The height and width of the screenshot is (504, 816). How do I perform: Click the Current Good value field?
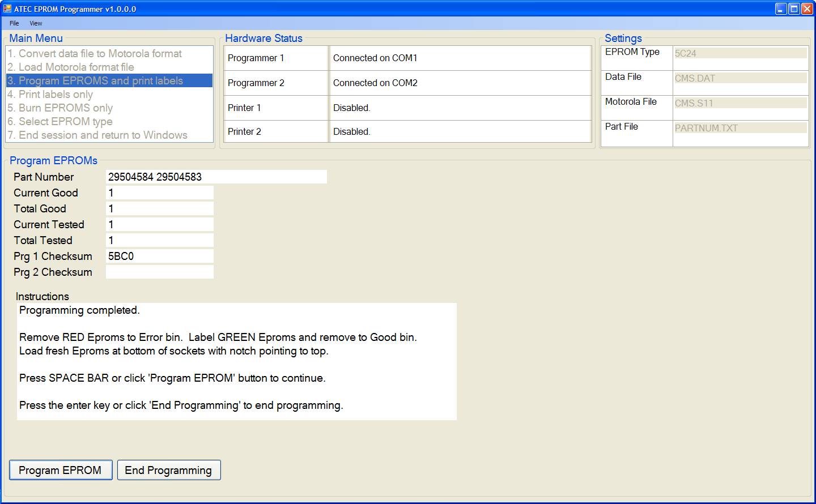pyautogui.click(x=160, y=193)
